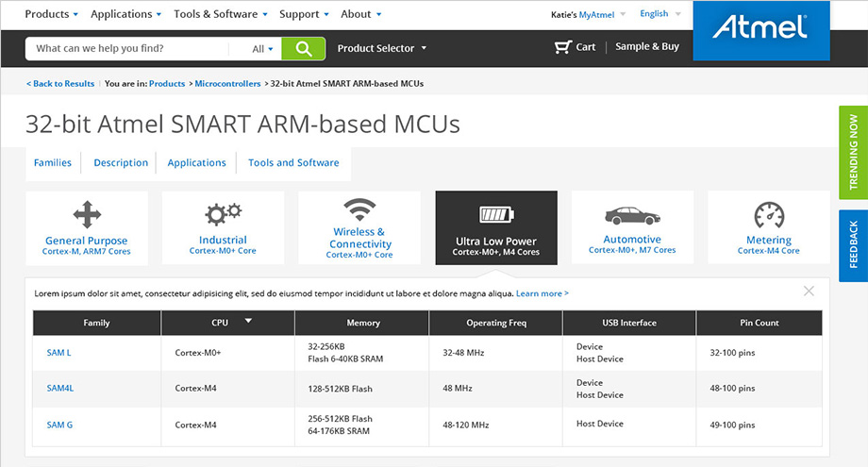
Task: Open the Feedback side tab
Action: click(x=853, y=245)
